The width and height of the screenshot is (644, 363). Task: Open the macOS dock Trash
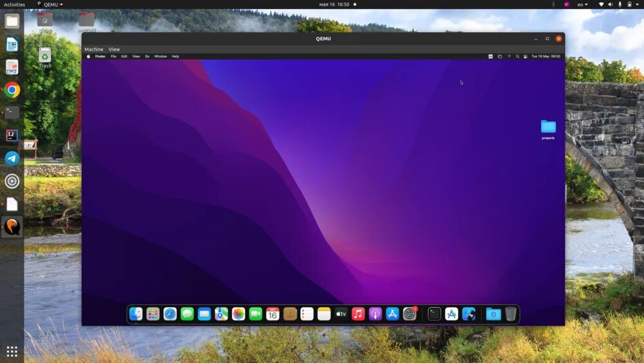pos(511,314)
